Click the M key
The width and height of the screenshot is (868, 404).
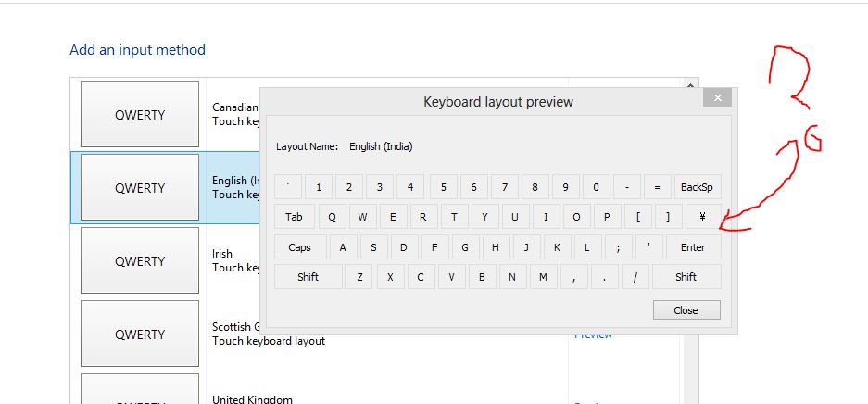pyautogui.click(x=544, y=277)
